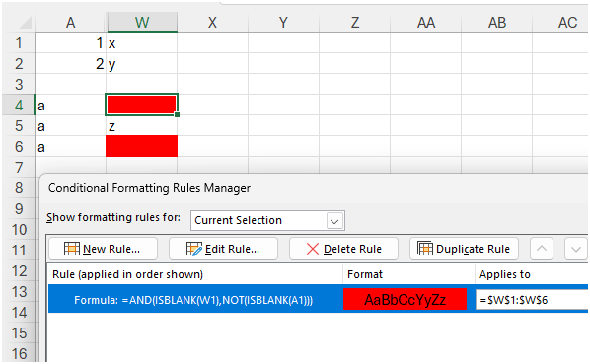Select row 7 header
This screenshot has width=590, height=364.
tap(19, 167)
